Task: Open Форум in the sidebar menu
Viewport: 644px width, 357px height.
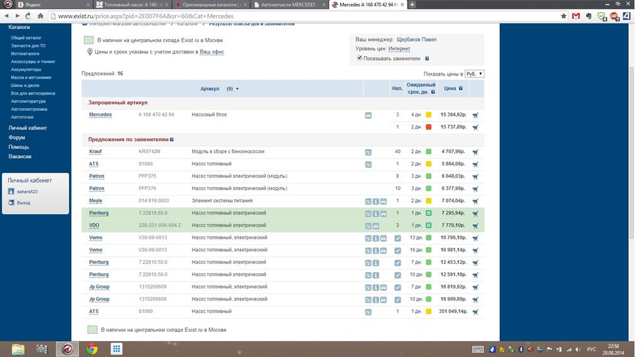Action: [x=16, y=137]
